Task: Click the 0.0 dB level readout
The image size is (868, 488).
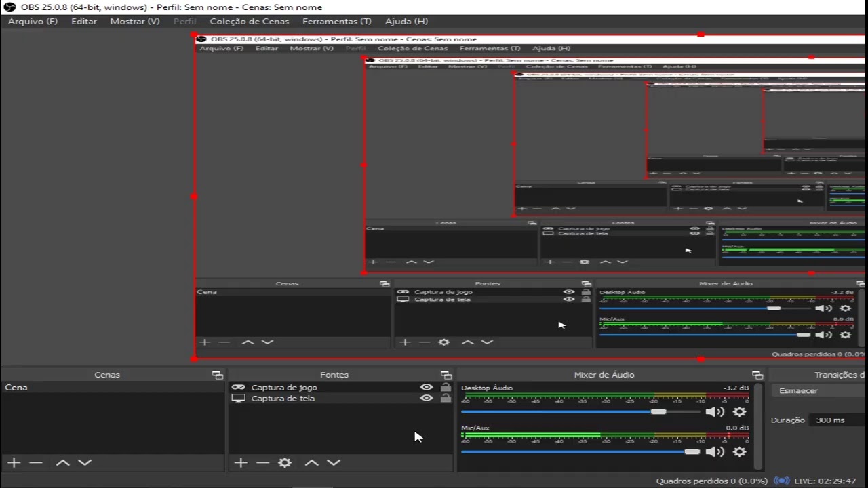Action: (x=737, y=428)
